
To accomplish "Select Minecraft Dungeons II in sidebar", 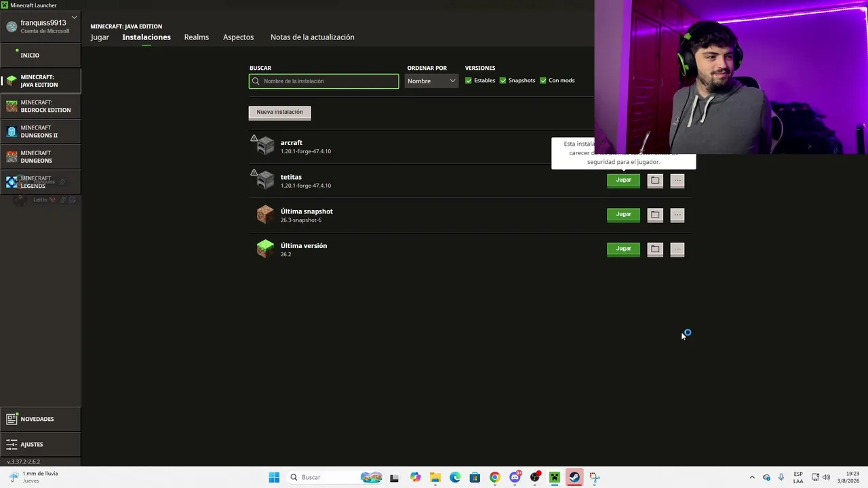I will 41,131.
